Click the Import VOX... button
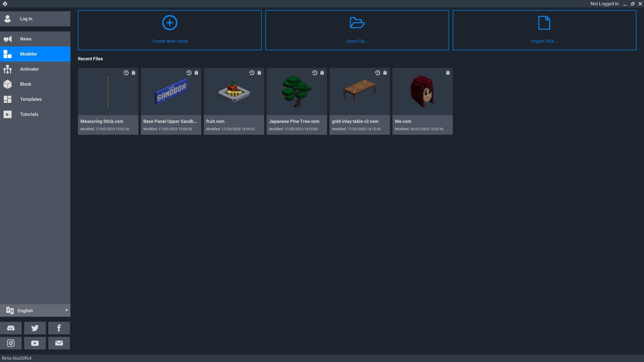The width and height of the screenshot is (644, 362). [x=544, y=30]
